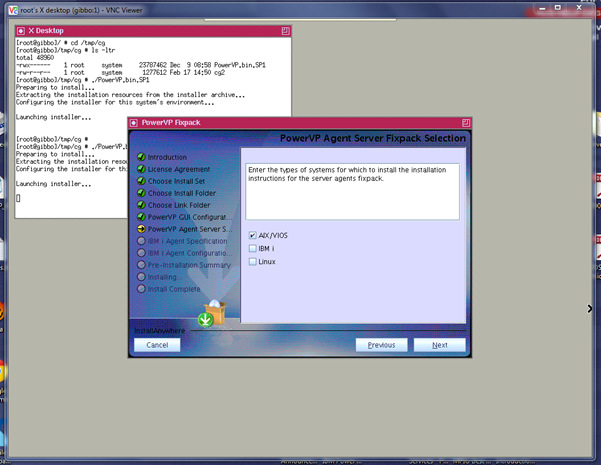Click the PowerVP Fixpack title bar
Viewport: 601px width, 465px height.
tap(299, 123)
